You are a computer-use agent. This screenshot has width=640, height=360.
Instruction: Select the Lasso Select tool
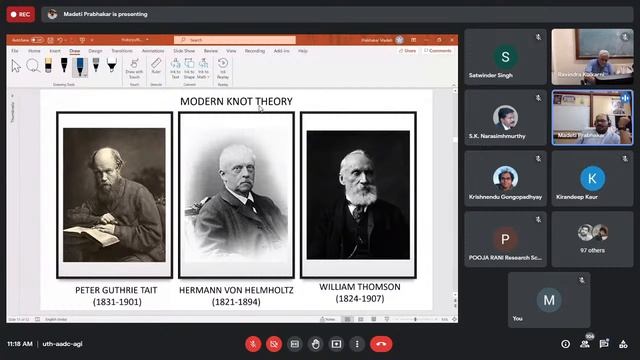[x=33, y=65]
